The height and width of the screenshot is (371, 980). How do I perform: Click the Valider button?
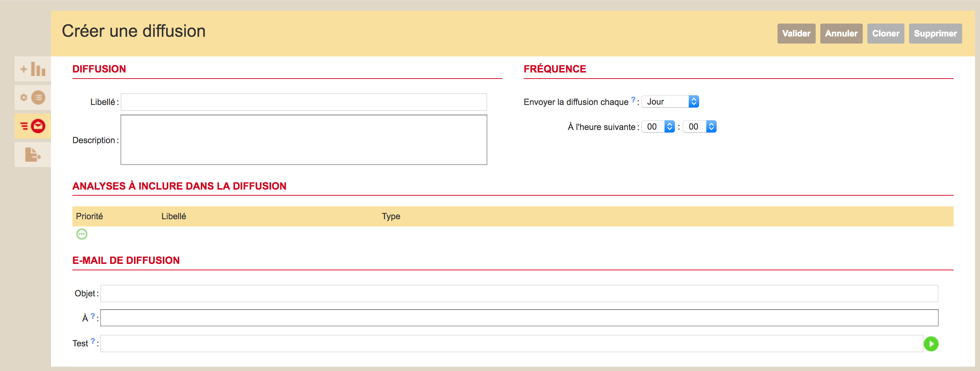(796, 34)
